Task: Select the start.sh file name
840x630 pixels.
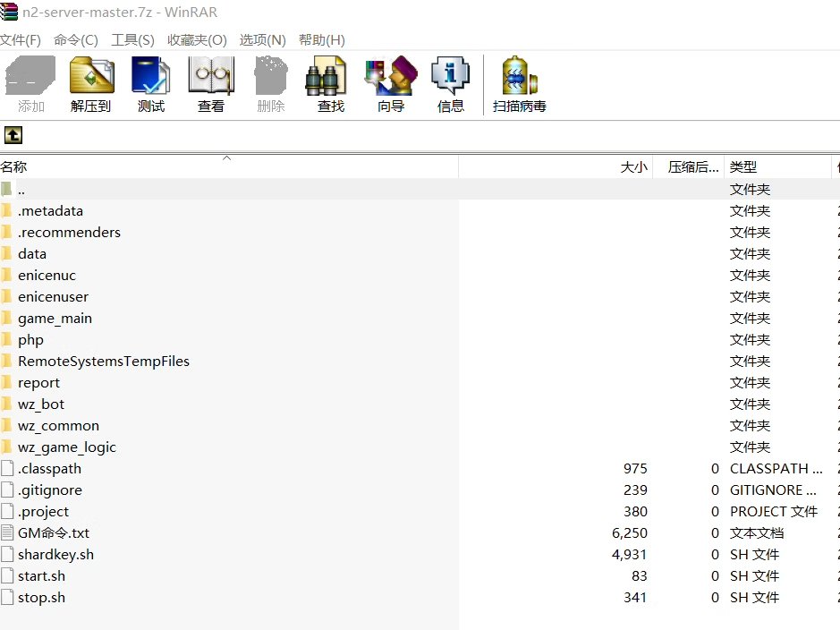Action: pos(41,576)
